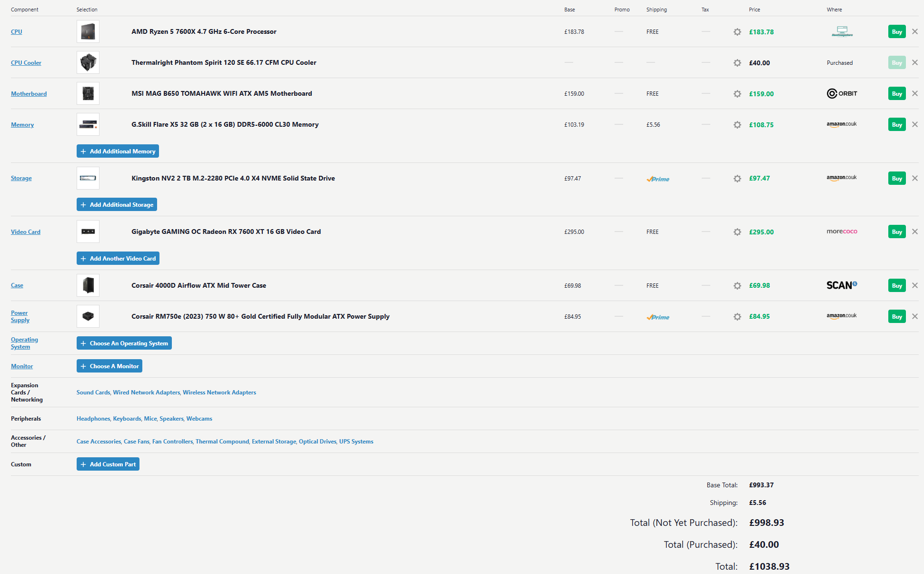Open the Wireless Network Adapters link

(x=219, y=393)
